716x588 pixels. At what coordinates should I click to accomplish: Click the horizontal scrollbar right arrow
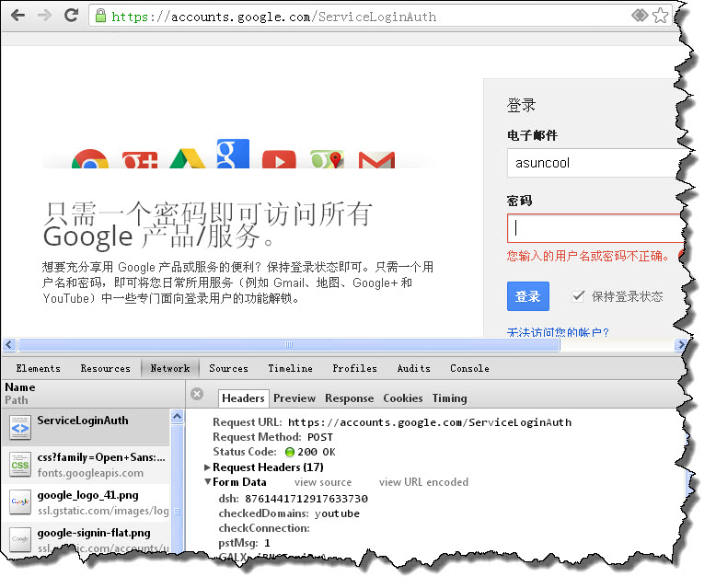(x=681, y=344)
